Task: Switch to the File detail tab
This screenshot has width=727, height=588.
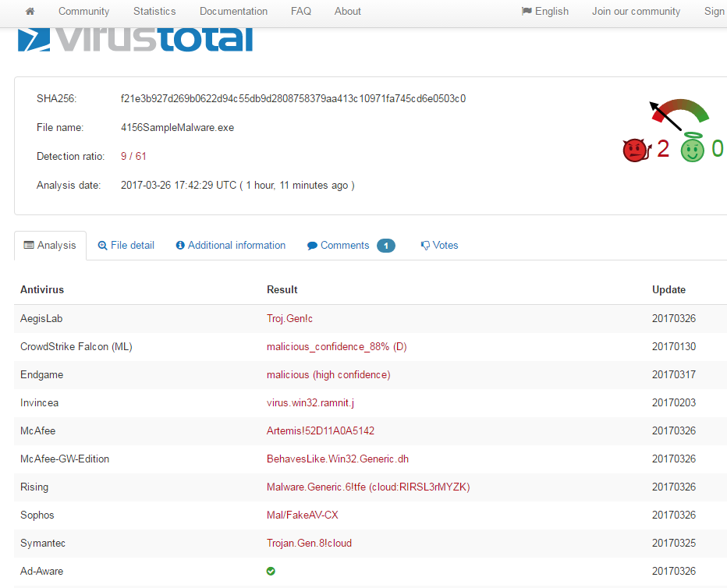Action: pyautogui.click(x=126, y=245)
